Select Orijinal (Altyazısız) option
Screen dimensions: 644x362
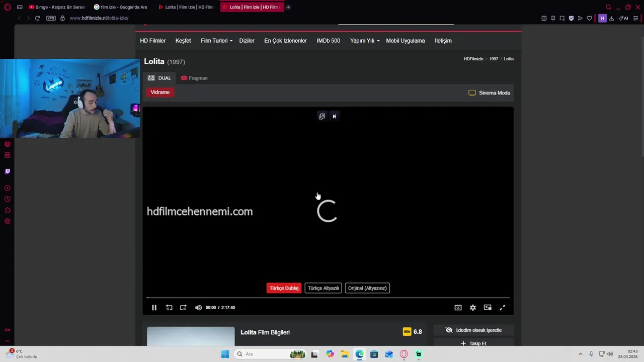(x=367, y=288)
